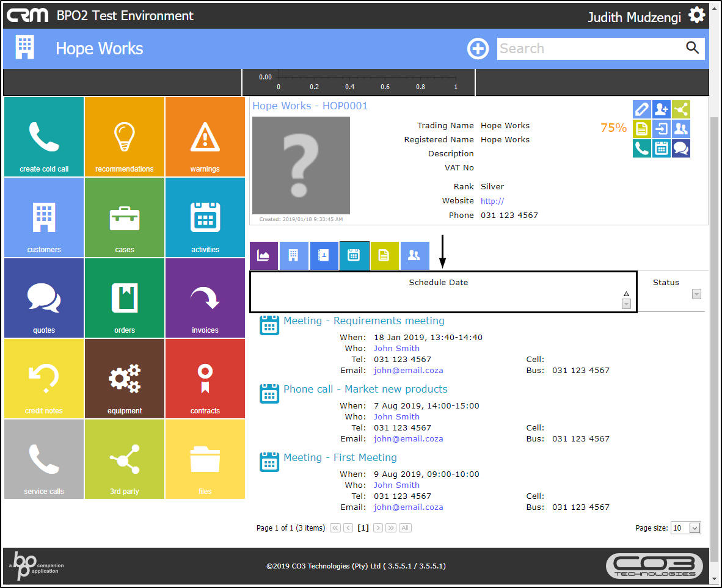The width and height of the screenshot is (722, 588).
Task: Open the 3rd party tile
Action: [125, 459]
